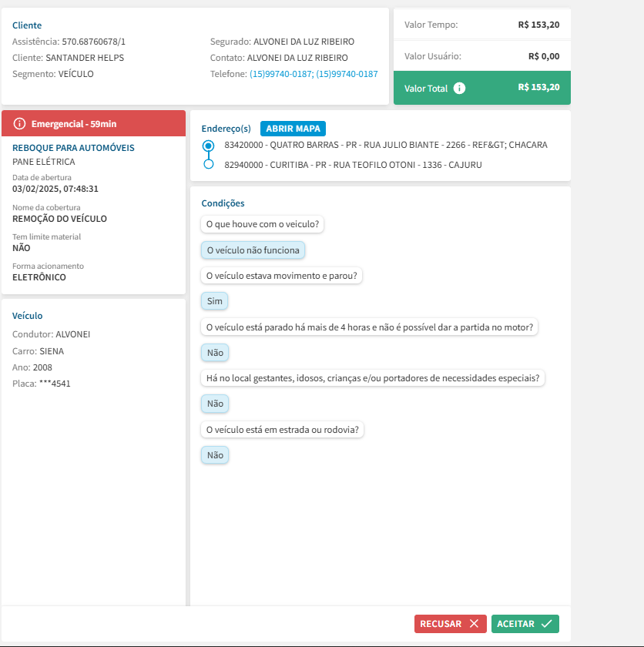644x647 pixels.
Task: Click the question 'O veículo está em estrada ou rodovia?'
Action: coord(282,430)
